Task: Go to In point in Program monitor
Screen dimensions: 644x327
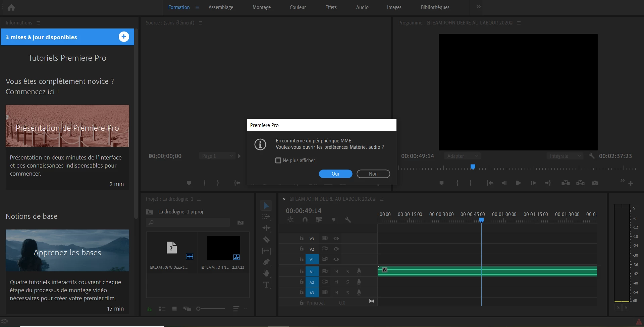Action: 490,183
